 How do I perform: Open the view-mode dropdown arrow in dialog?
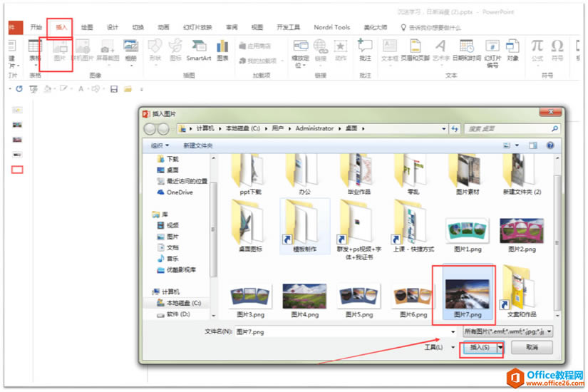coord(517,145)
